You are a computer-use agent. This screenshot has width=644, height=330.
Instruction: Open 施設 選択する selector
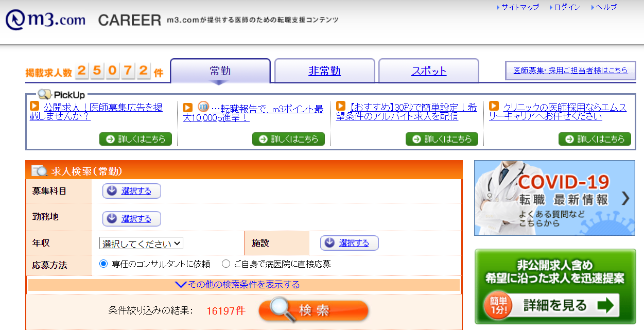[350, 243]
